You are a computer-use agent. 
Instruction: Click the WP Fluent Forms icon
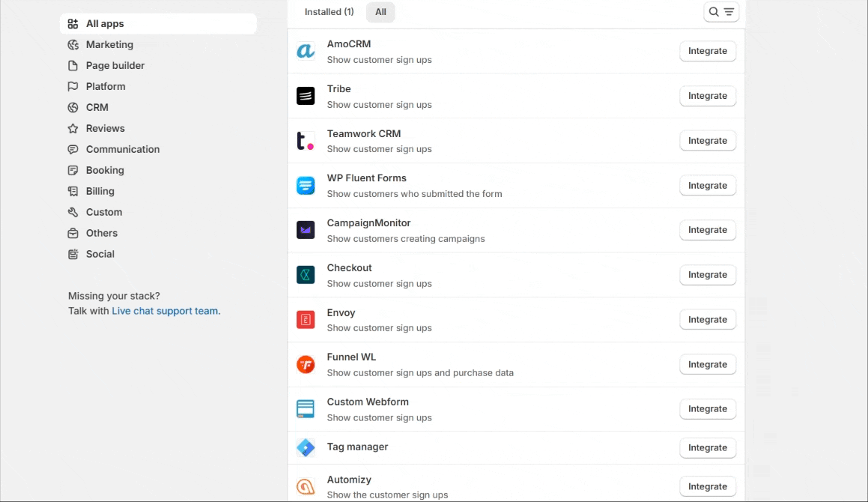click(x=306, y=186)
